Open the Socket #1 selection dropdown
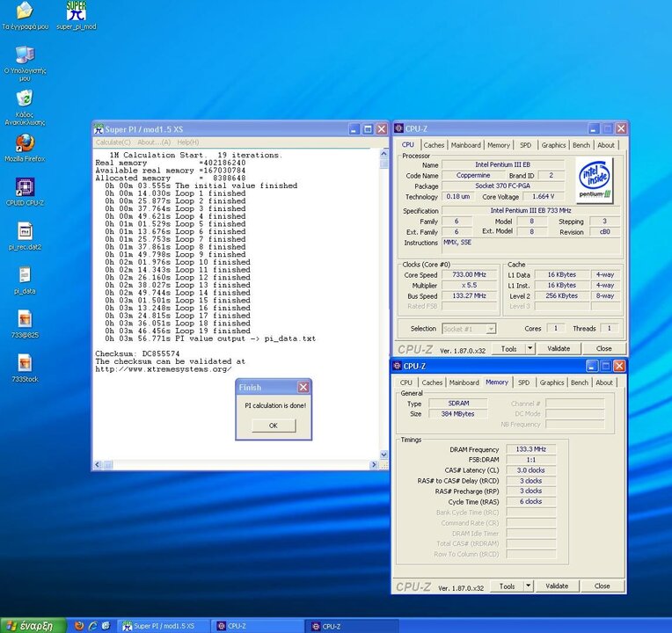 (469, 329)
